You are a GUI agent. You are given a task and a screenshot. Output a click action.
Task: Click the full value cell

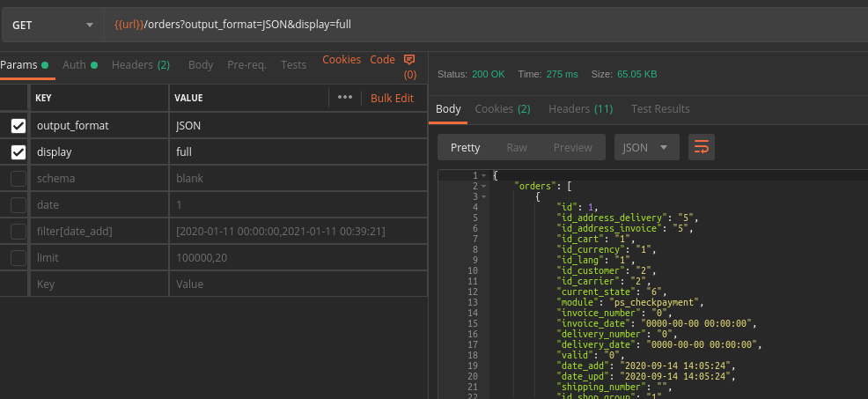click(x=298, y=151)
